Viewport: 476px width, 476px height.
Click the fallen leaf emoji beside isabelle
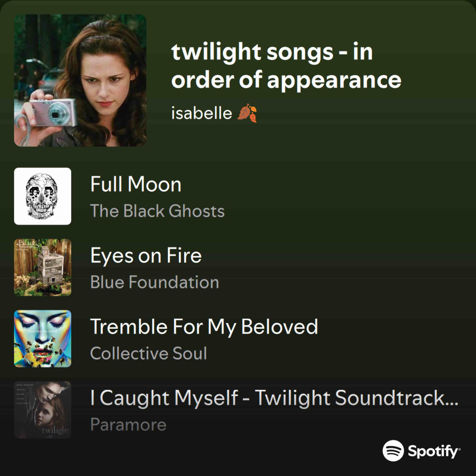point(247,113)
